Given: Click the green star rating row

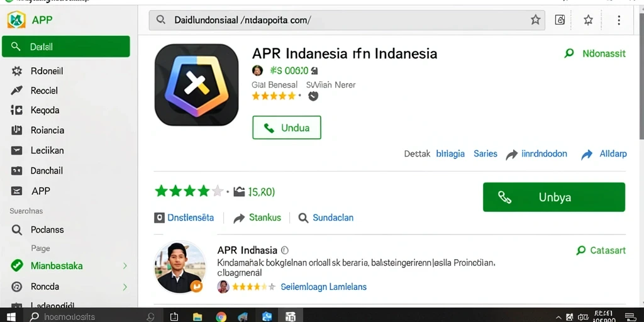Looking at the screenshot, I should tap(189, 191).
